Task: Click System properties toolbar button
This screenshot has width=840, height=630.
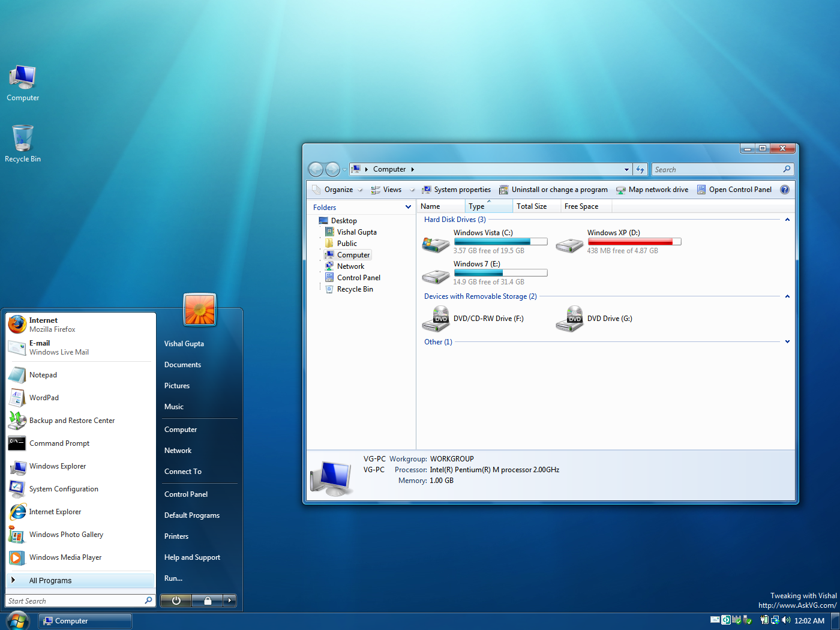Action: 456,190
